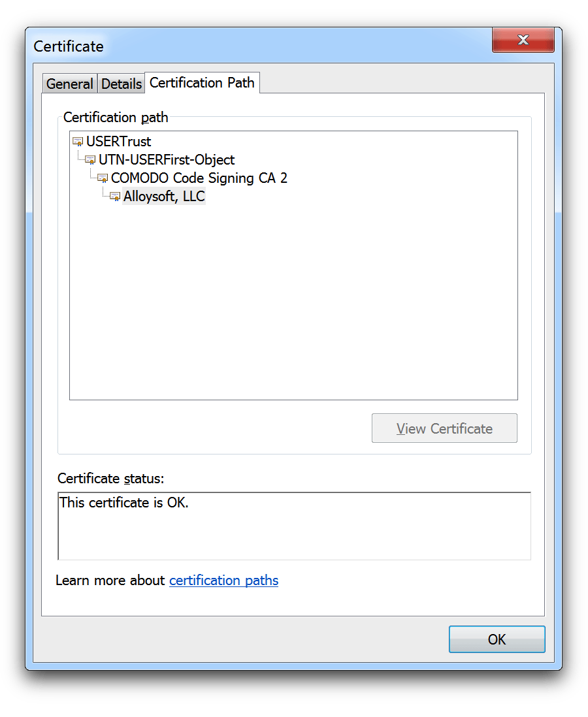This screenshot has height=717, width=588.
Task: Select the USERTrust root certificate
Action: pyautogui.click(x=118, y=141)
